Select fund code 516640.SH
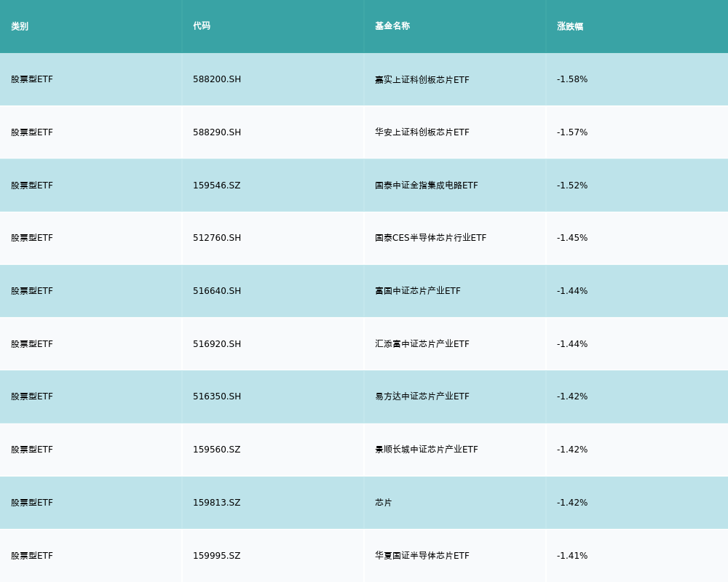 coord(217,291)
